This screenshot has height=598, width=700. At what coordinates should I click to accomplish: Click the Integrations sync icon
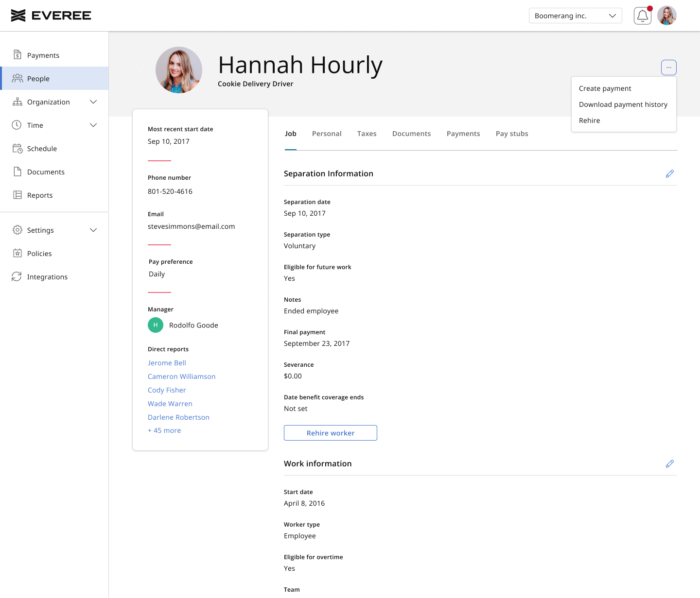point(17,276)
